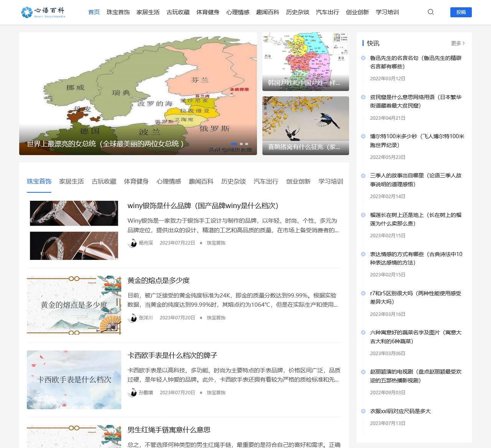Open the 喜鹊搭窝有什么征兆 magpie card
491x448 pixels.
click(306, 126)
